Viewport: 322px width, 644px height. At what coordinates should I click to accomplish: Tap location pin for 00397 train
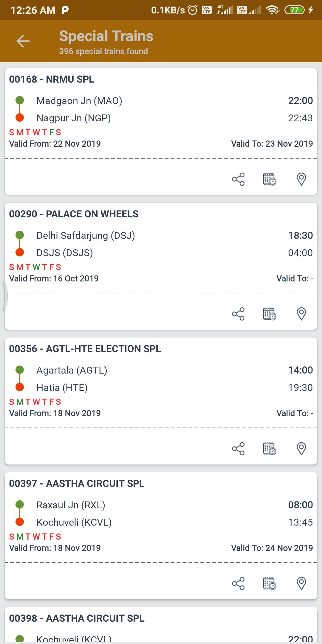tap(301, 583)
